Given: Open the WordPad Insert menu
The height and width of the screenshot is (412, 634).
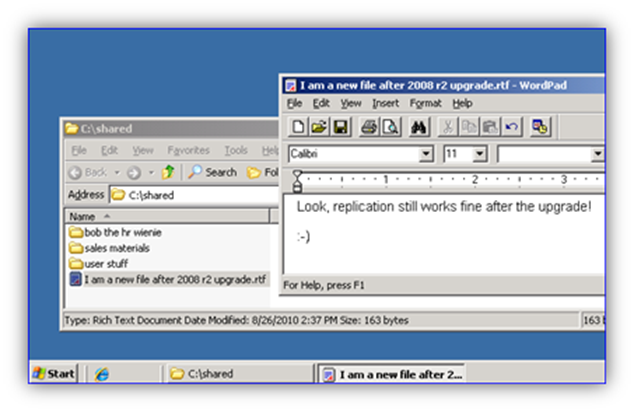Looking at the screenshot, I should (385, 104).
